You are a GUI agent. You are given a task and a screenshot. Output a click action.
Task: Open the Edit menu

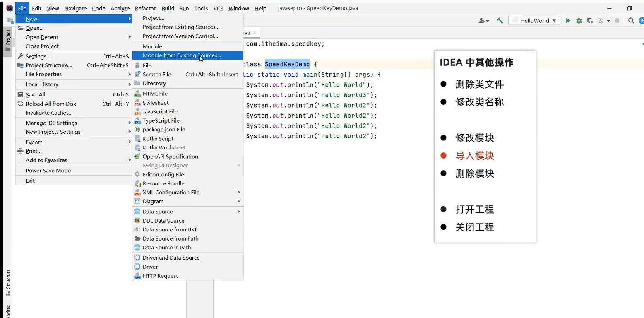pyautogui.click(x=36, y=8)
